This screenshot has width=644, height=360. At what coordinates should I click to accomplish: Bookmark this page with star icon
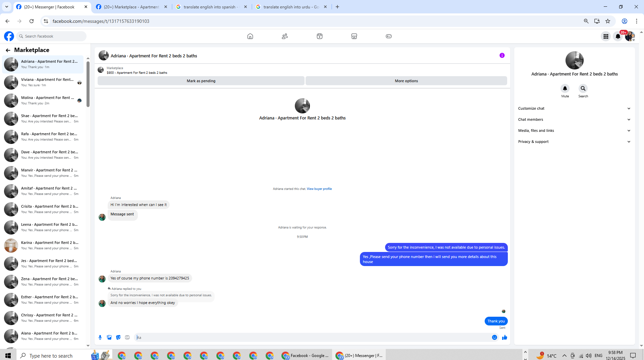[x=608, y=21]
